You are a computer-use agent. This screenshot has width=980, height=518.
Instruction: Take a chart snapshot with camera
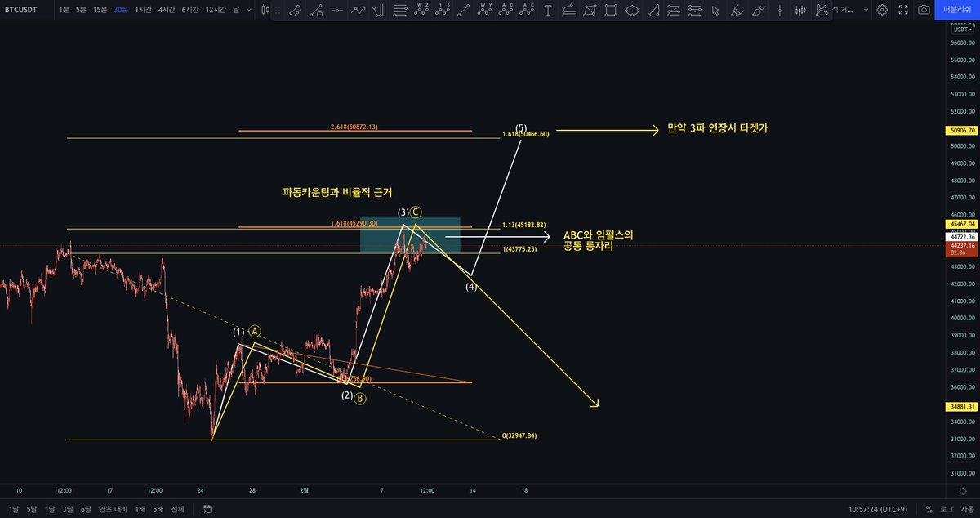click(924, 11)
